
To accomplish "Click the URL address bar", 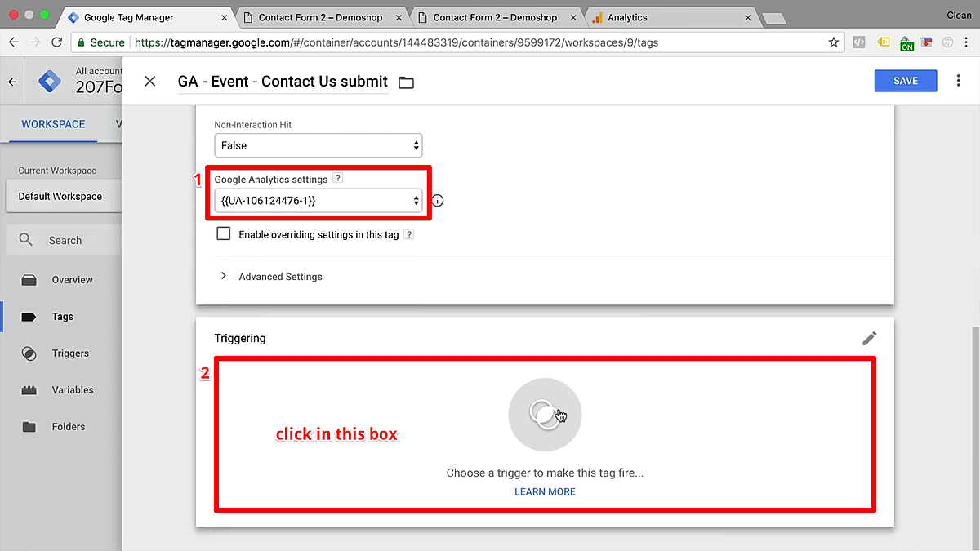I will pyautogui.click(x=457, y=42).
